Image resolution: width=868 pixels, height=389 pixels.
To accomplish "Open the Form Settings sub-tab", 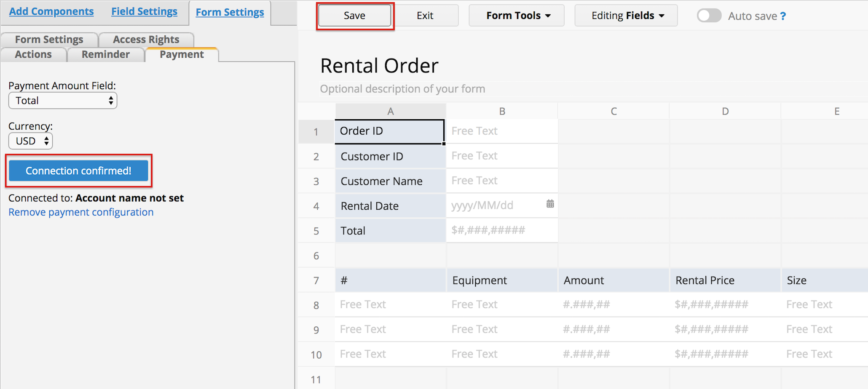I will [49, 40].
